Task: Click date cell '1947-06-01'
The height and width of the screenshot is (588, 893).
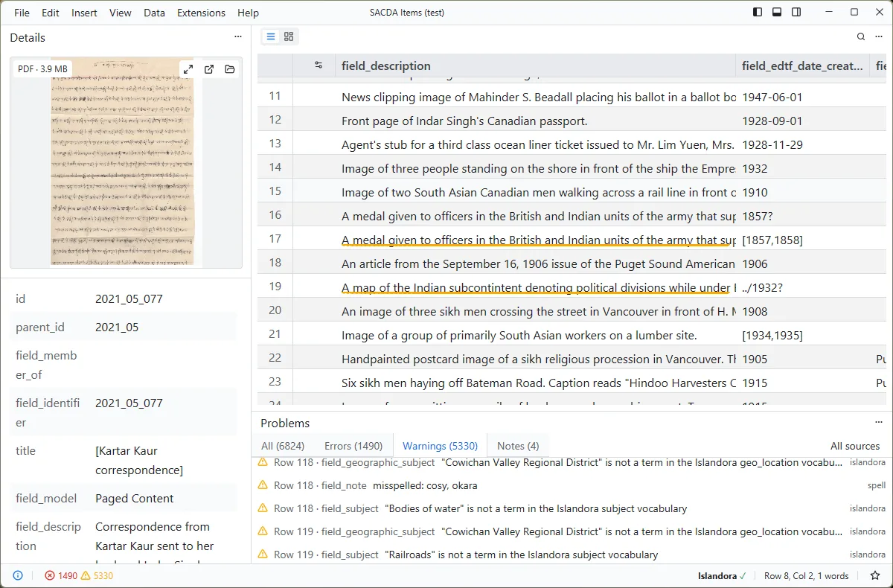Action: pyautogui.click(x=802, y=97)
